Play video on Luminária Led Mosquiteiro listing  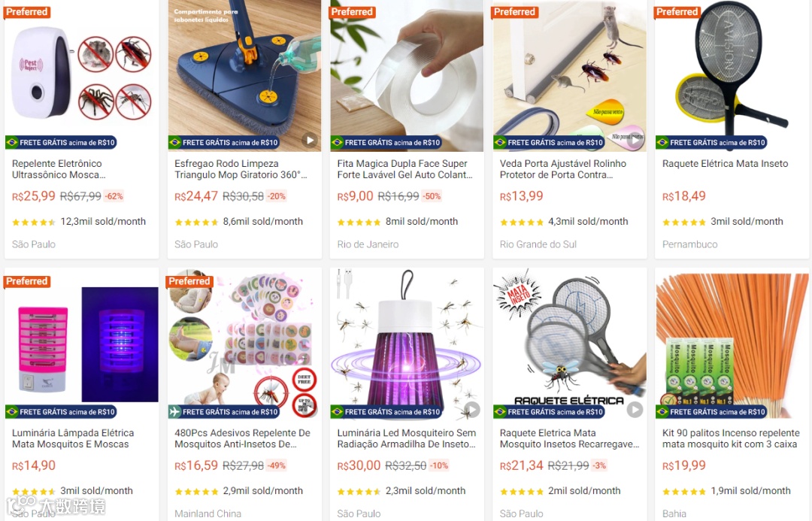471,410
